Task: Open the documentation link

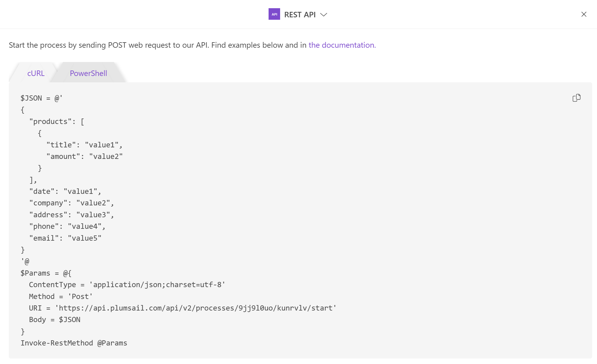Action: point(342,45)
